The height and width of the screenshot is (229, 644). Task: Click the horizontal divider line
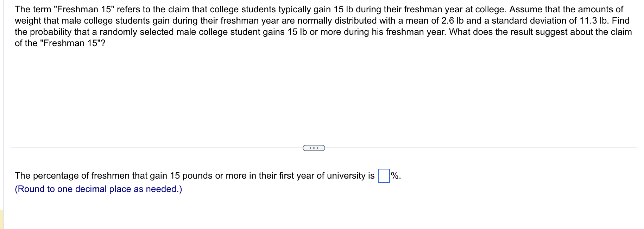[x=141, y=148]
